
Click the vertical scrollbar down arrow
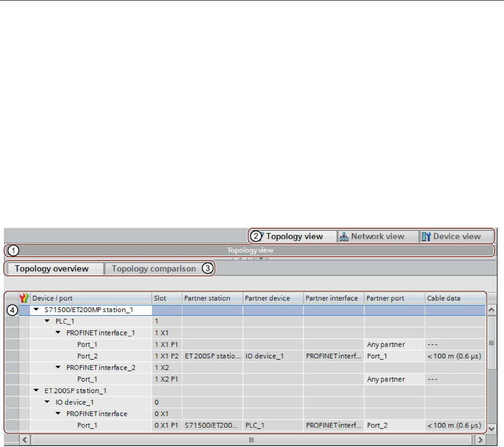pos(491,429)
